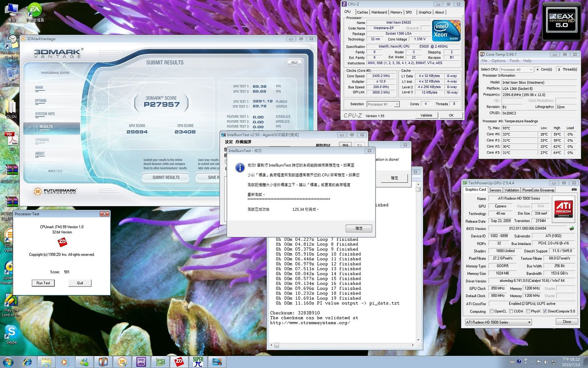Launch Internet Explorer from the taskbar
The image size is (588, 368).
coord(27,362)
